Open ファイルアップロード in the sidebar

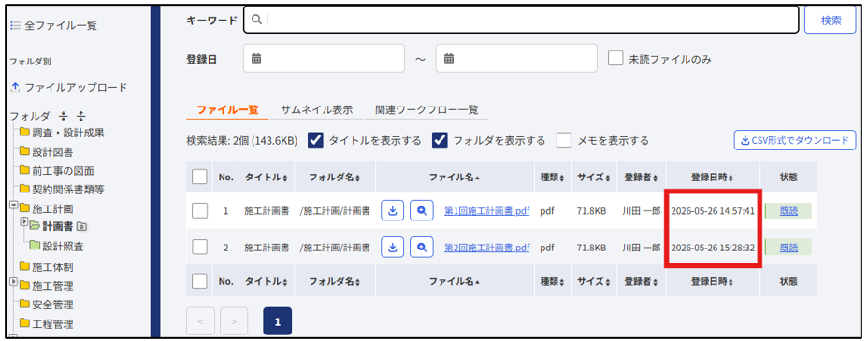point(76,87)
